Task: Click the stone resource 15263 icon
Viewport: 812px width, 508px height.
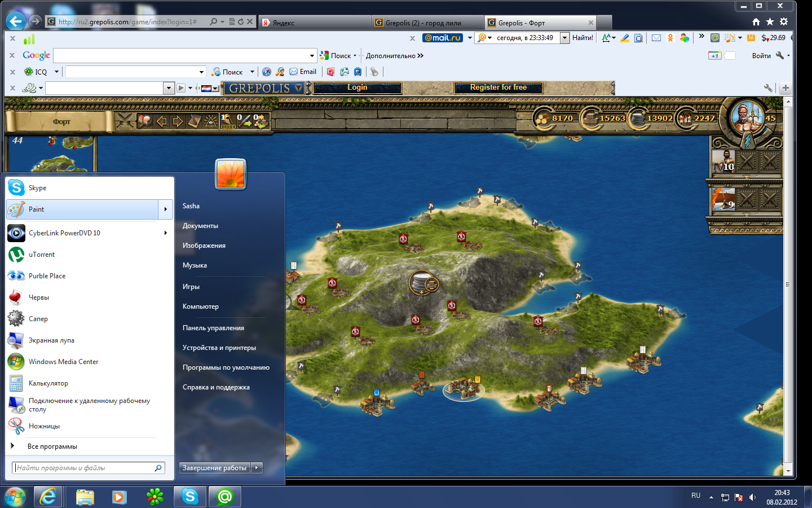Action: (590, 119)
